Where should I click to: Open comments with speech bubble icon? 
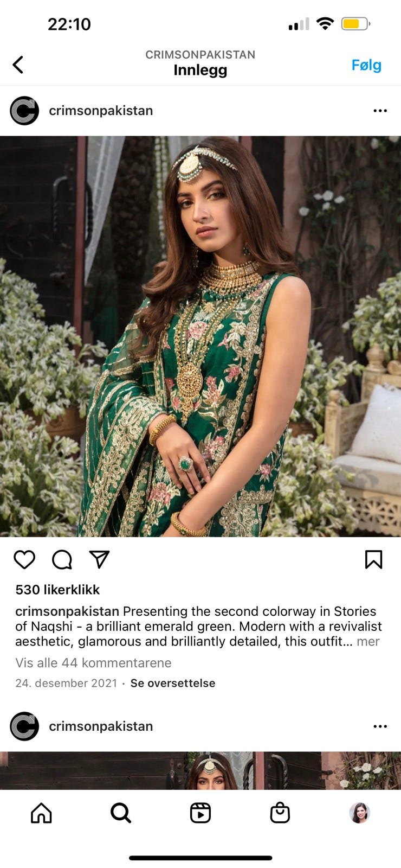pyautogui.click(x=62, y=559)
